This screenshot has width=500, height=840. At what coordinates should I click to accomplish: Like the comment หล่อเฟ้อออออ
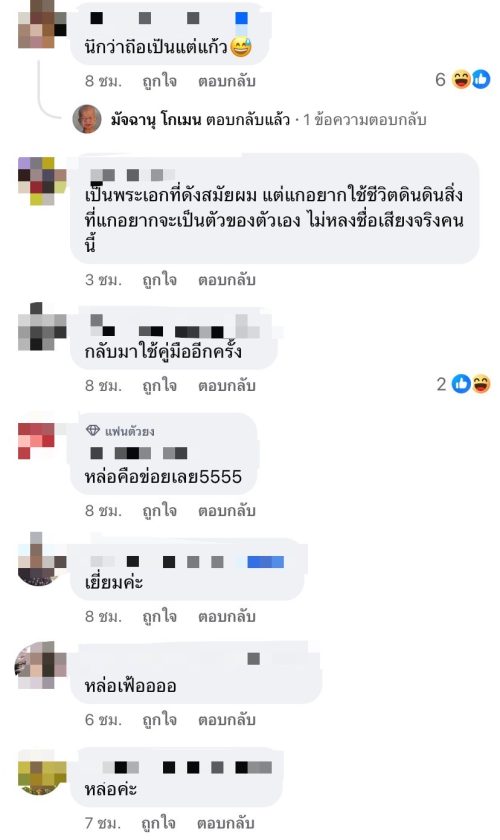(x=159, y=719)
